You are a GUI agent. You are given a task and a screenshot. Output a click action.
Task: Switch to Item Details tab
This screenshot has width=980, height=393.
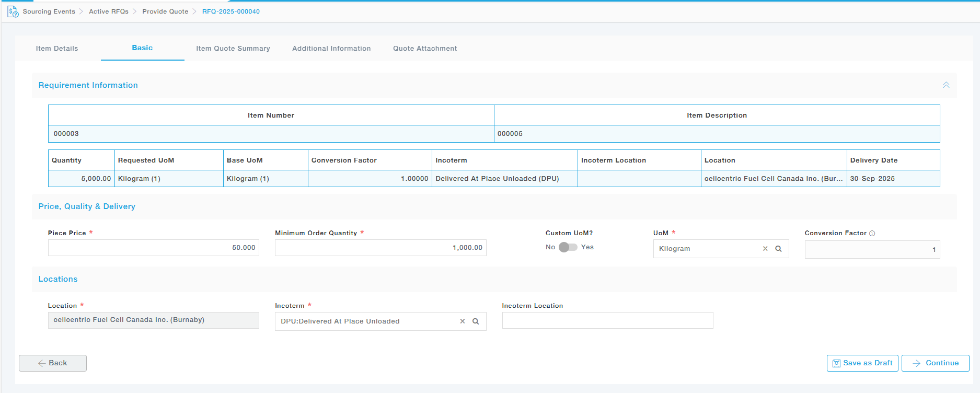57,49
